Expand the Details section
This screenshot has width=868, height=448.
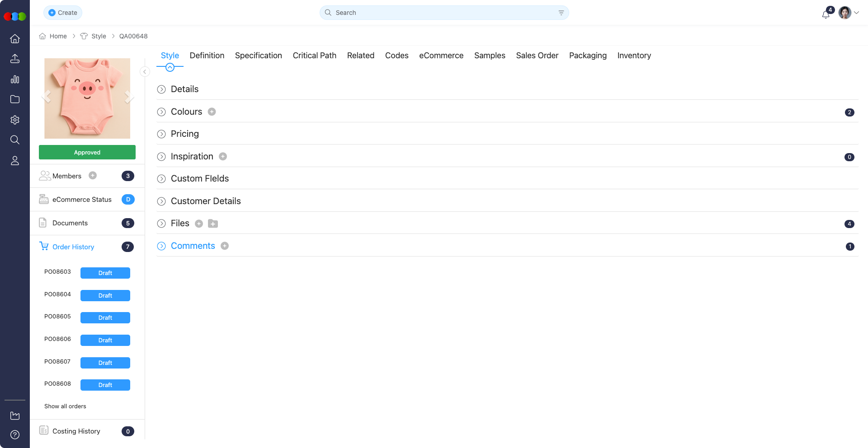(161, 89)
